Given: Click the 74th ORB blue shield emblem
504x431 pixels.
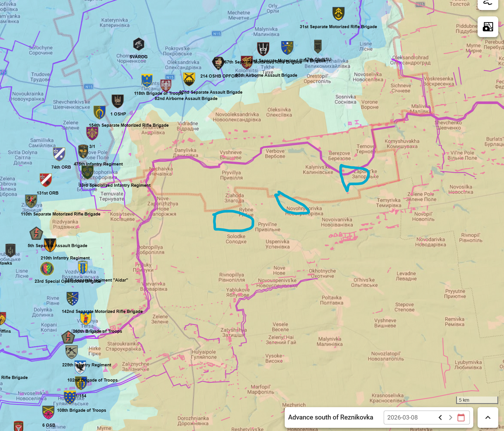Looking at the screenshot, I should coord(59,154).
